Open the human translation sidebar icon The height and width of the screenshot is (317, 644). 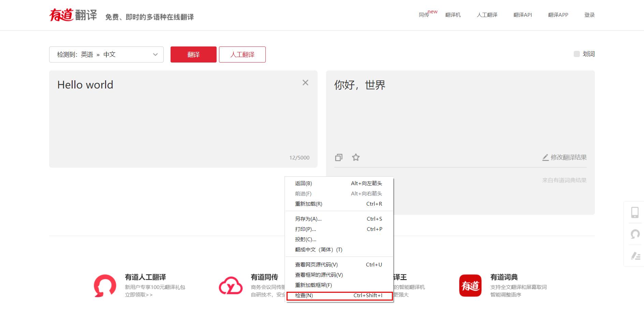tap(635, 234)
